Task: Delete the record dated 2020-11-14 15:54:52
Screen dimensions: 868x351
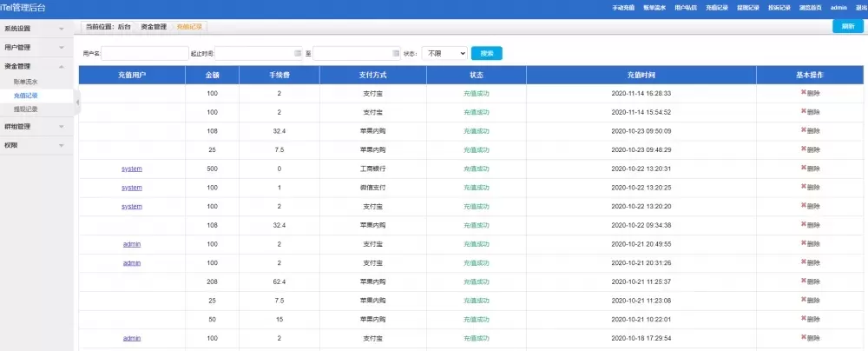Action: pyautogui.click(x=811, y=112)
